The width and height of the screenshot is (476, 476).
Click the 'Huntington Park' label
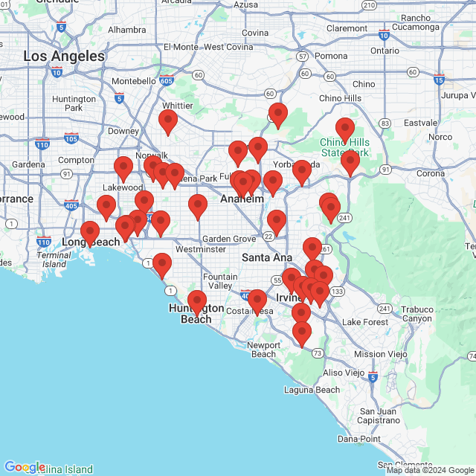(x=74, y=103)
